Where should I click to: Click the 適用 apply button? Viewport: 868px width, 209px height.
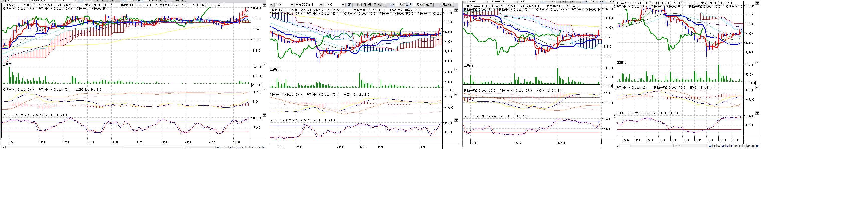click(x=429, y=5)
